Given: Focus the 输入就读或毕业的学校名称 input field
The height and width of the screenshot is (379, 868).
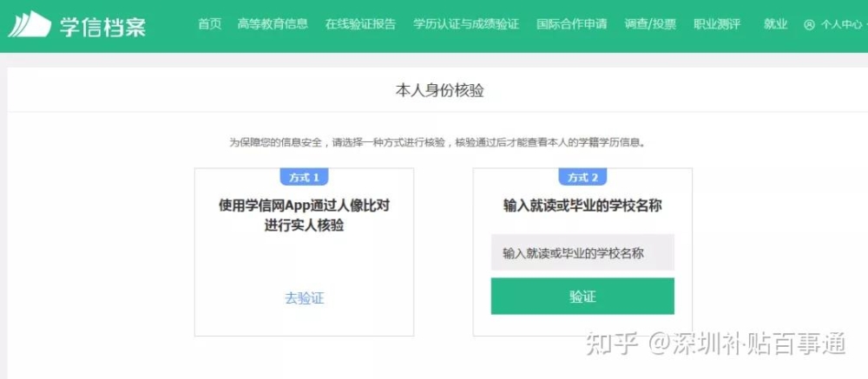Looking at the screenshot, I should [x=582, y=252].
